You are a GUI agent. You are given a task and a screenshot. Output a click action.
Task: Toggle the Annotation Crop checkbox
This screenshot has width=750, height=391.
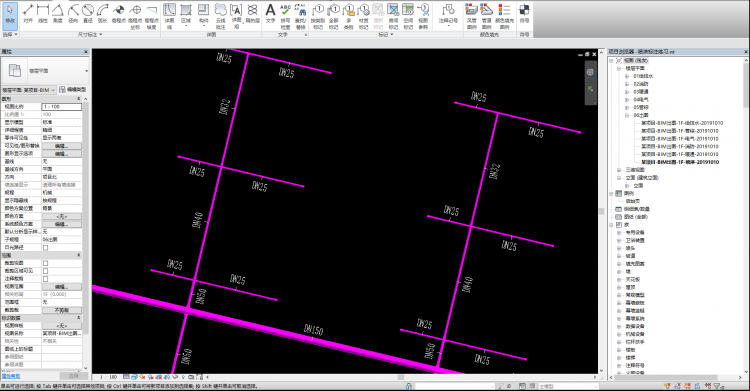45,279
